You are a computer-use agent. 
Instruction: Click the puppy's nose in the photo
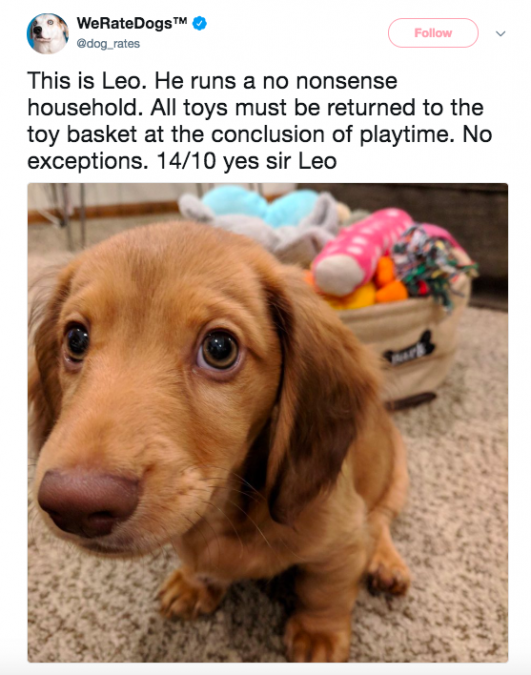88,502
